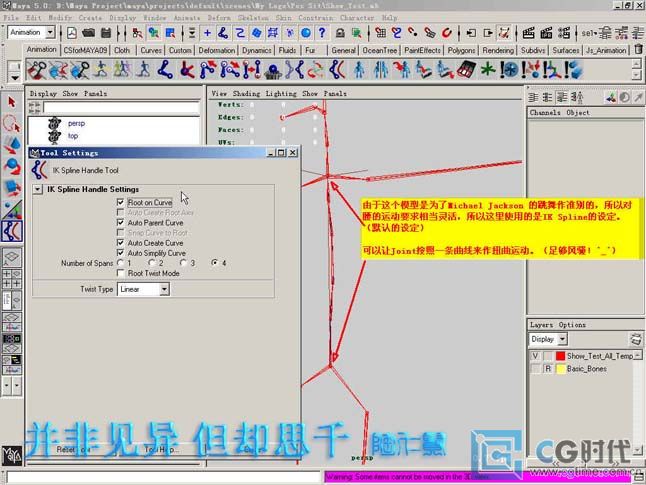646x485 pixels.
Task: Switch to the single perspective layout icon
Action: (x=12, y=257)
